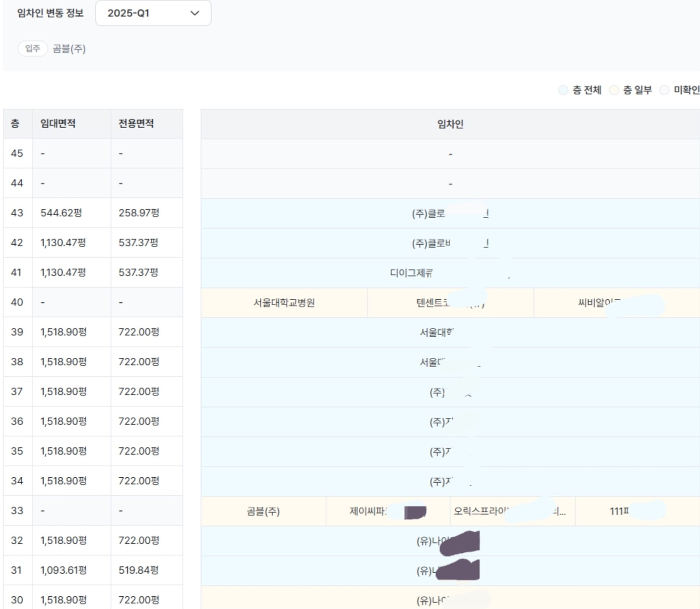Click the (유) tenant row on floor 32
The width and height of the screenshot is (700, 609).
450,541
